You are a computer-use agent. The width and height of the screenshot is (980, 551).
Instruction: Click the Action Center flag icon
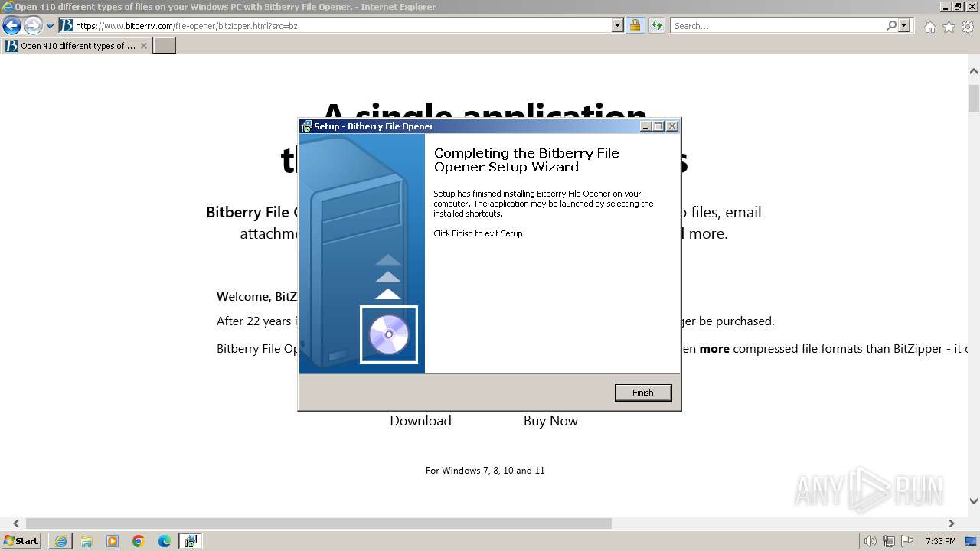point(906,541)
